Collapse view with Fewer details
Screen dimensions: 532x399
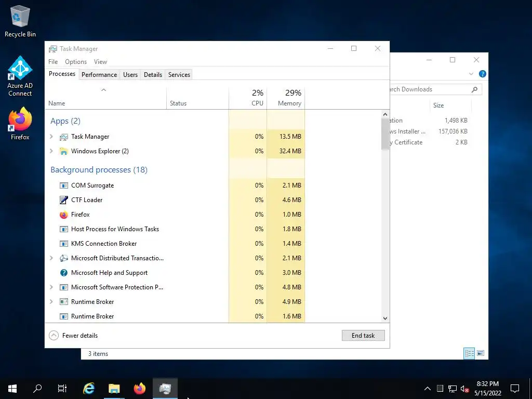tap(74, 336)
